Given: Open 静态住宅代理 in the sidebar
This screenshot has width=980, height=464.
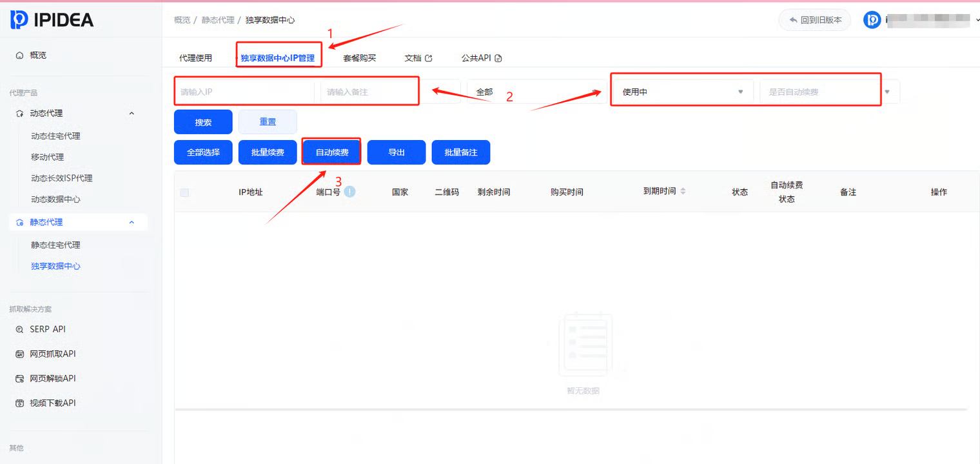Looking at the screenshot, I should click(x=55, y=245).
